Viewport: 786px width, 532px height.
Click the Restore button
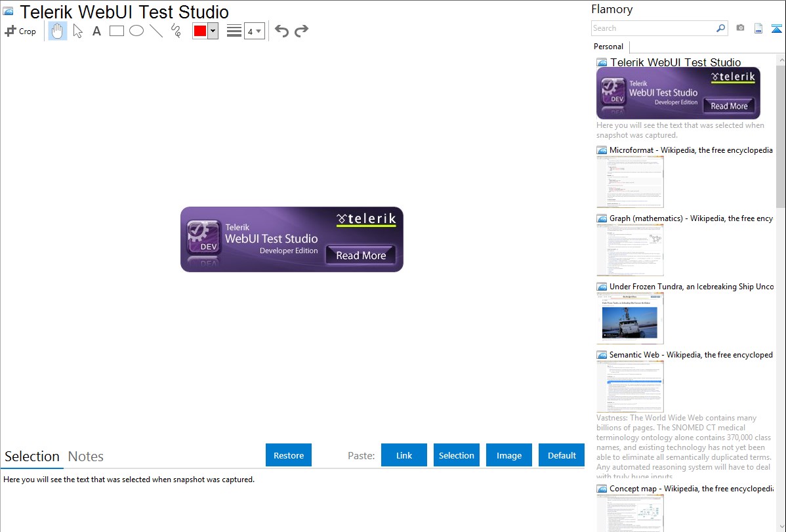click(289, 455)
